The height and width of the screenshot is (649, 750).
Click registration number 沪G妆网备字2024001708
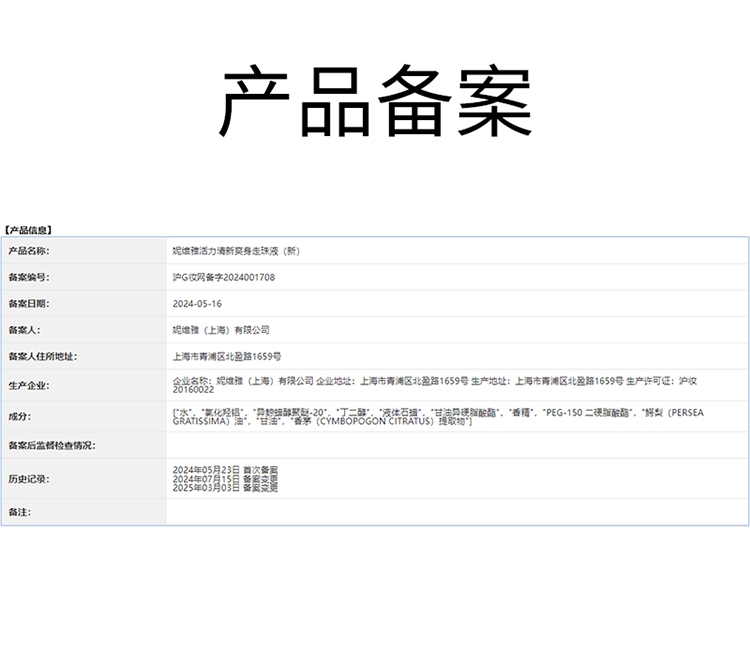click(224, 277)
